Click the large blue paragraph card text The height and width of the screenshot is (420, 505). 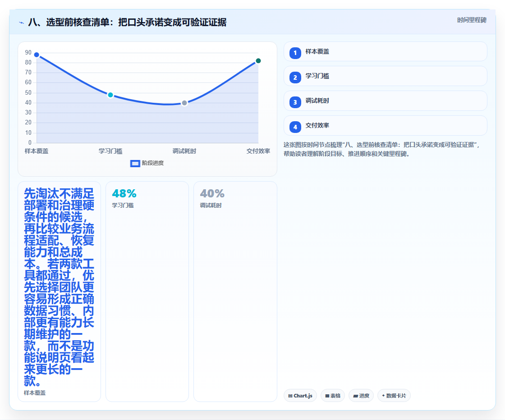click(59, 287)
